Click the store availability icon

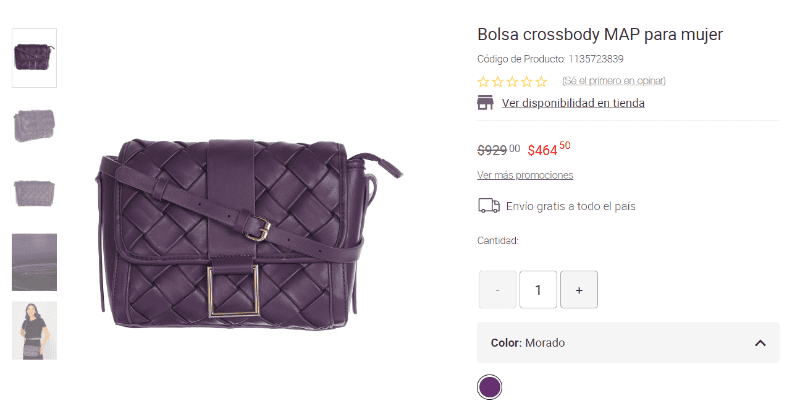pyautogui.click(x=486, y=103)
